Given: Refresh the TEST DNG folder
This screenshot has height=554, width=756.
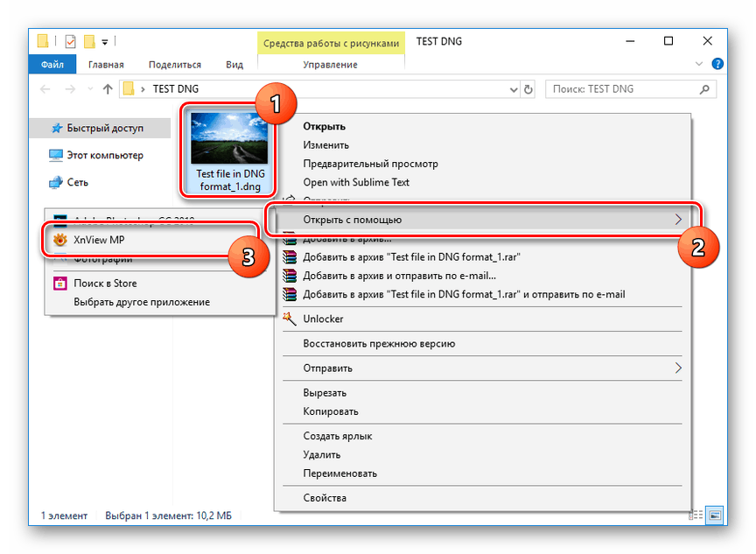Looking at the screenshot, I should 528,89.
